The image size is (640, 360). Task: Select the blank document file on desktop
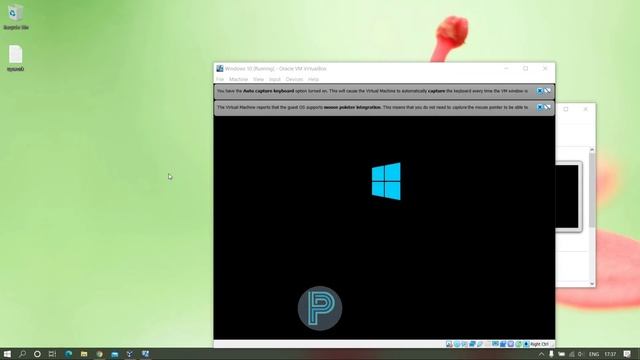click(x=16, y=58)
